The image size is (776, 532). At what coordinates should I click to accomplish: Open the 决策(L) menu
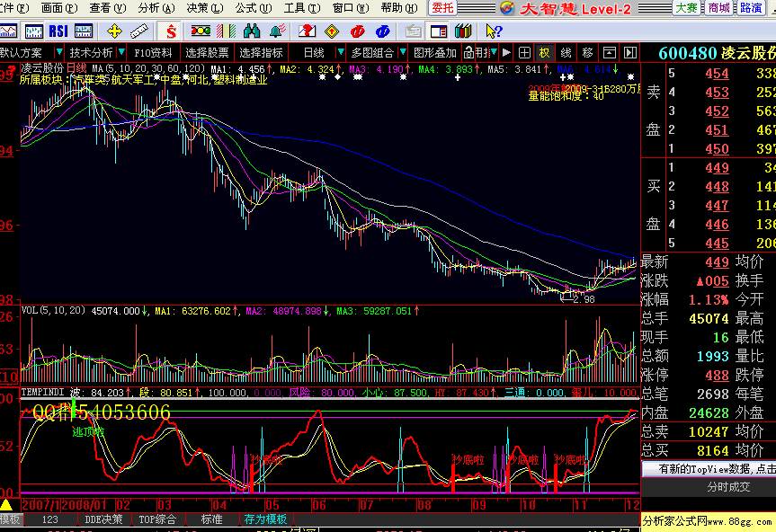coord(205,8)
